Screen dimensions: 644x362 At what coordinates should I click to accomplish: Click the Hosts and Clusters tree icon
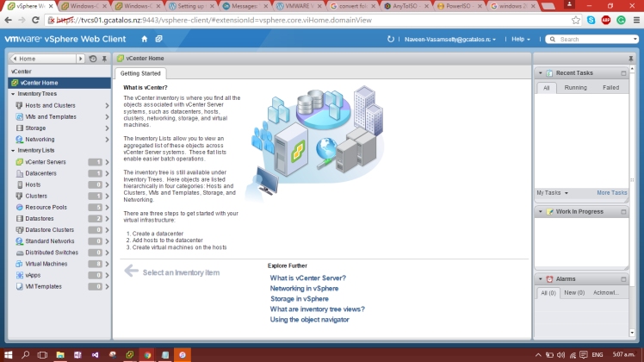point(19,105)
